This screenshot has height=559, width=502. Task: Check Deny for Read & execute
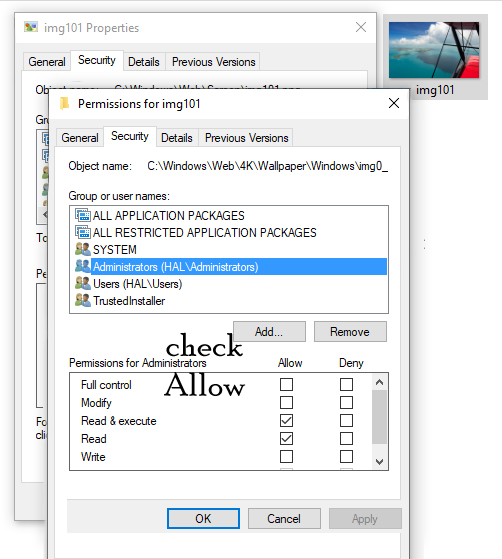coord(346,421)
